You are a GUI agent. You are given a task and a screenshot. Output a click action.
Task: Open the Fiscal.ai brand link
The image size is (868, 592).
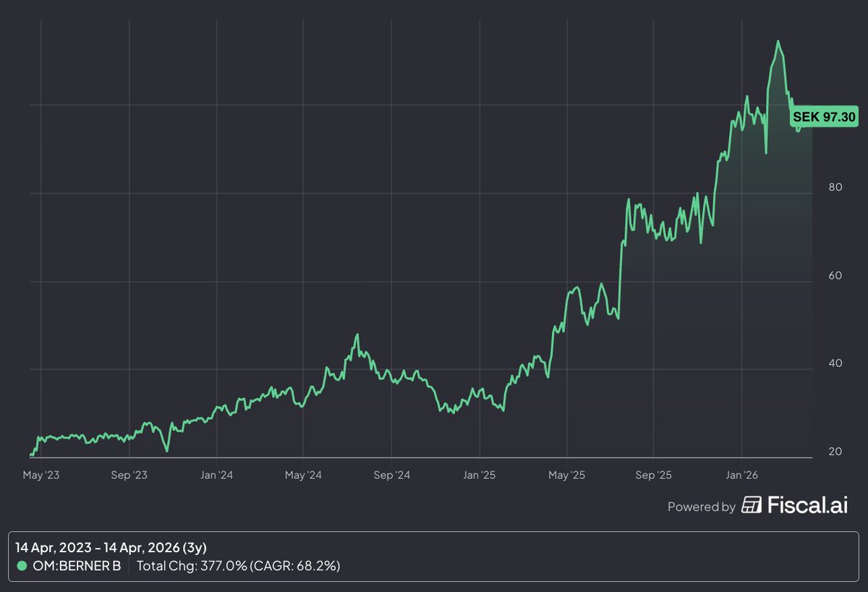795,505
